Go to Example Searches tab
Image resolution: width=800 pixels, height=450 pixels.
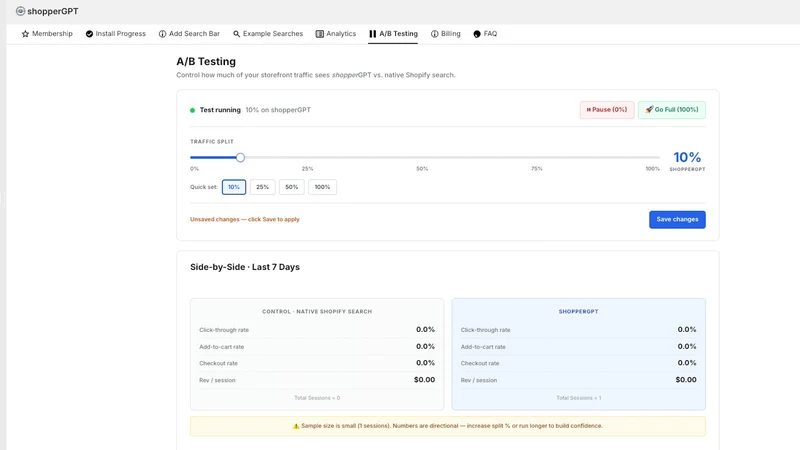pos(268,34)
